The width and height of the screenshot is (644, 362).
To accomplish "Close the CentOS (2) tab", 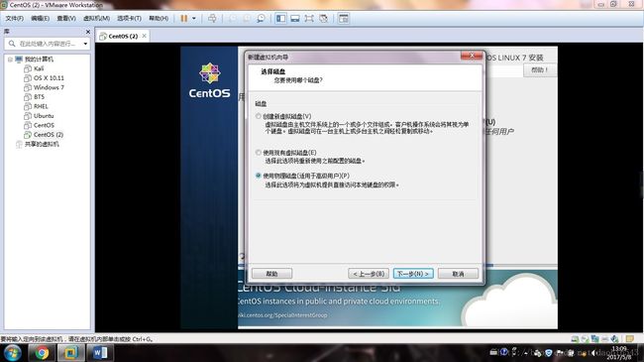I will click(x=145, y=36).
